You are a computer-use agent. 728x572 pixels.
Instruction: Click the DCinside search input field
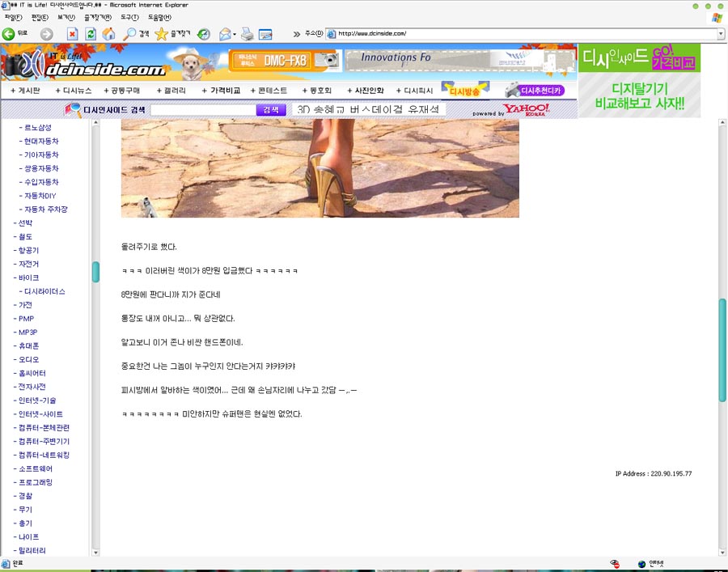(x=203, y=110)
